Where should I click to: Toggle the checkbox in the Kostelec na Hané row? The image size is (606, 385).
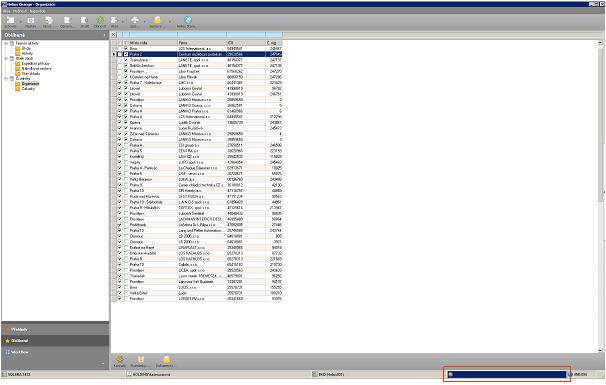pos(126,77)
